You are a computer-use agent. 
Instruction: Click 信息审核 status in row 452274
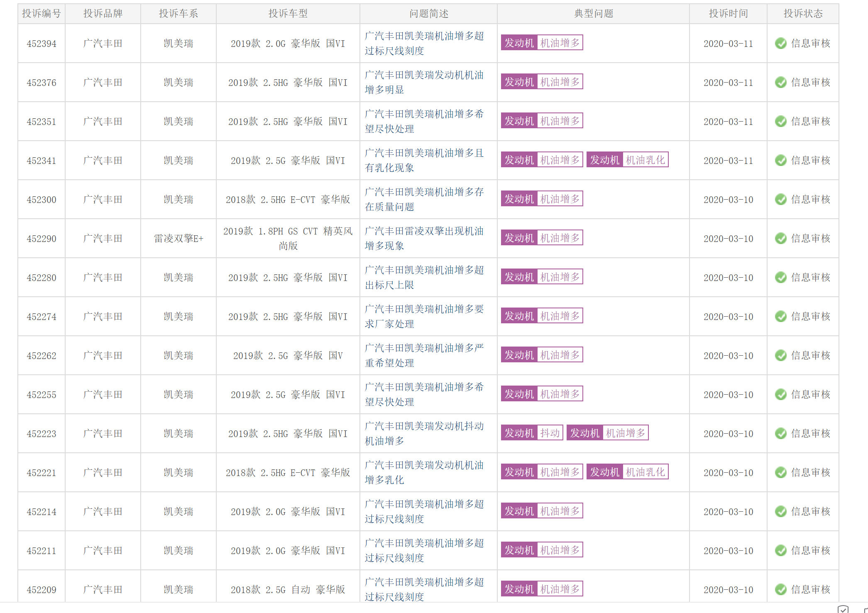pos(811,316)
